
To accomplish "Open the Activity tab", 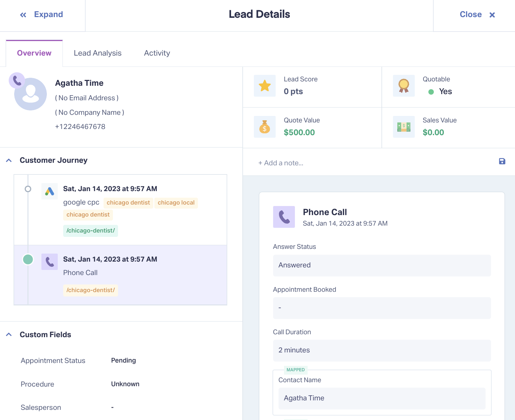I will pyautogui.click(x=157, y=53).
